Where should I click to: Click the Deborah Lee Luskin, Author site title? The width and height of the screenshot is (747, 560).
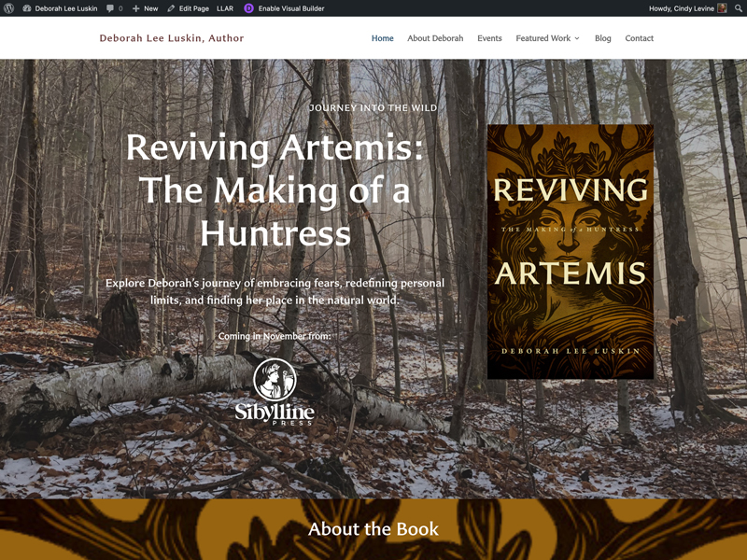click(x=172, y=38)
